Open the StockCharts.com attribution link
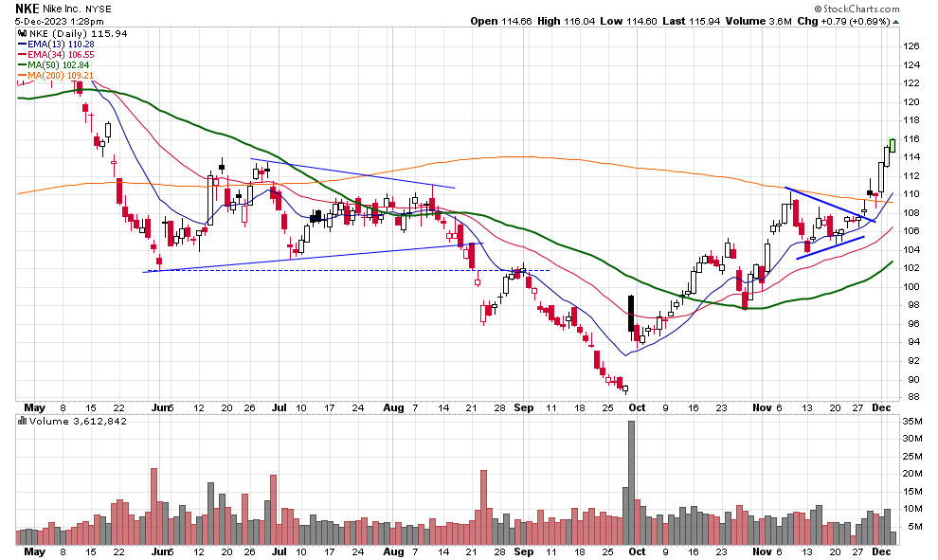This screenshot has height=560, width=938. click(861, 9)
